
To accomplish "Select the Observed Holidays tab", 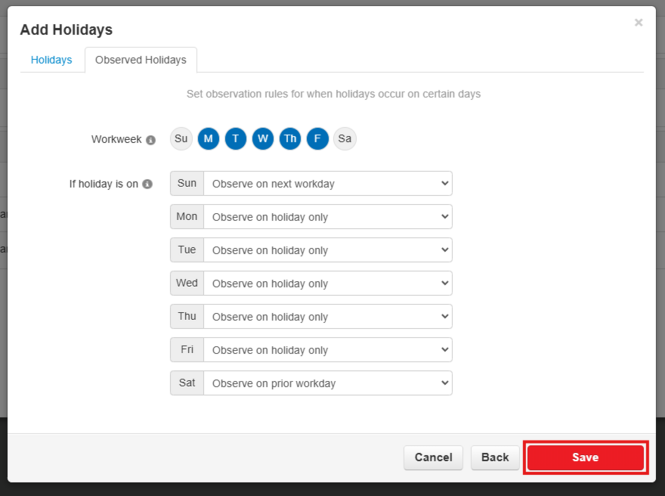I will [x=140, y=60].
